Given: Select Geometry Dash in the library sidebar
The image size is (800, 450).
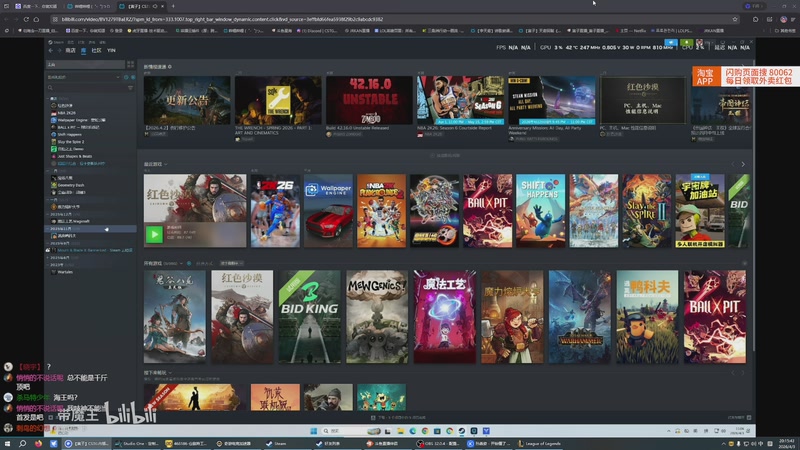Looking at the screenshot, I should [x=71, y=185].
